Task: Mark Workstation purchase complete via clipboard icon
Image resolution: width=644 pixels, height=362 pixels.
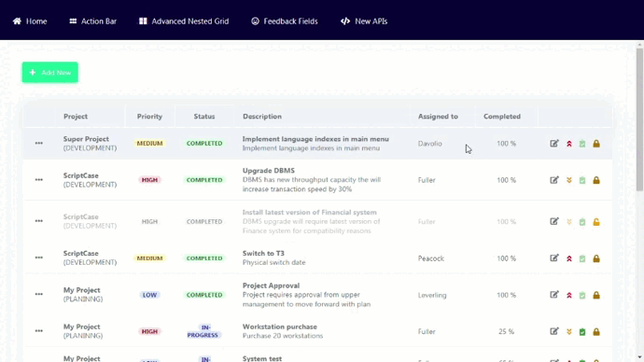Action: 582,331
